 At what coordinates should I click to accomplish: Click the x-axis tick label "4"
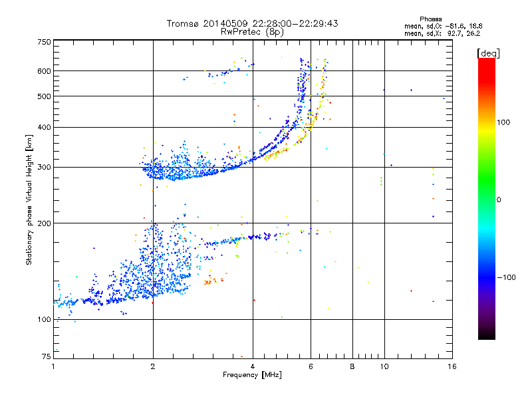[x=253, y=366]
